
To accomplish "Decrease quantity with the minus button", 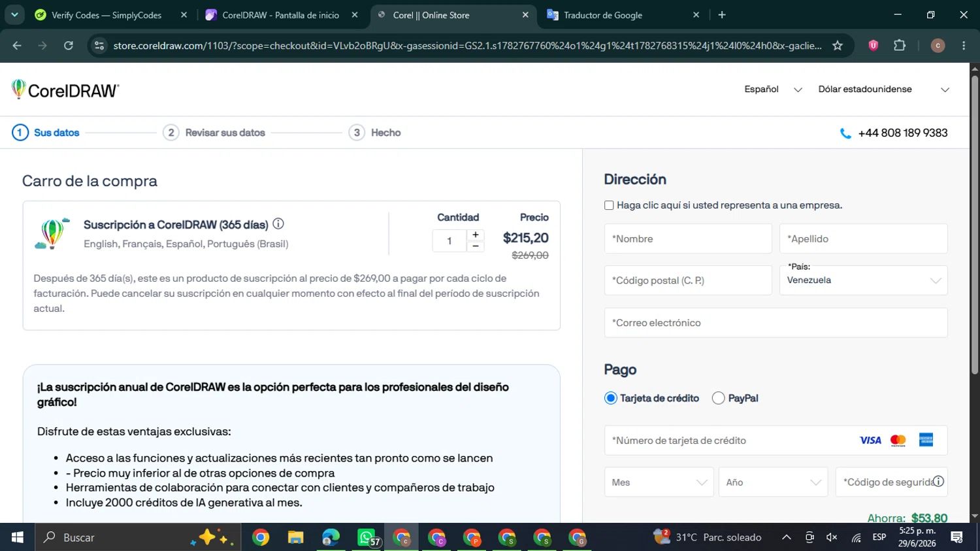I will (x=476, y=246).
